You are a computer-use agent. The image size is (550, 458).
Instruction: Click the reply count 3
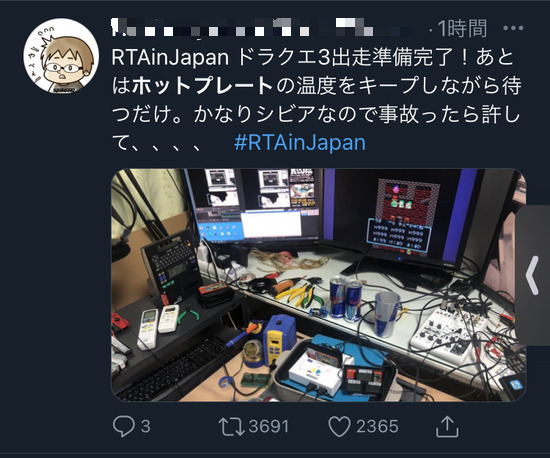click(146, 426)
